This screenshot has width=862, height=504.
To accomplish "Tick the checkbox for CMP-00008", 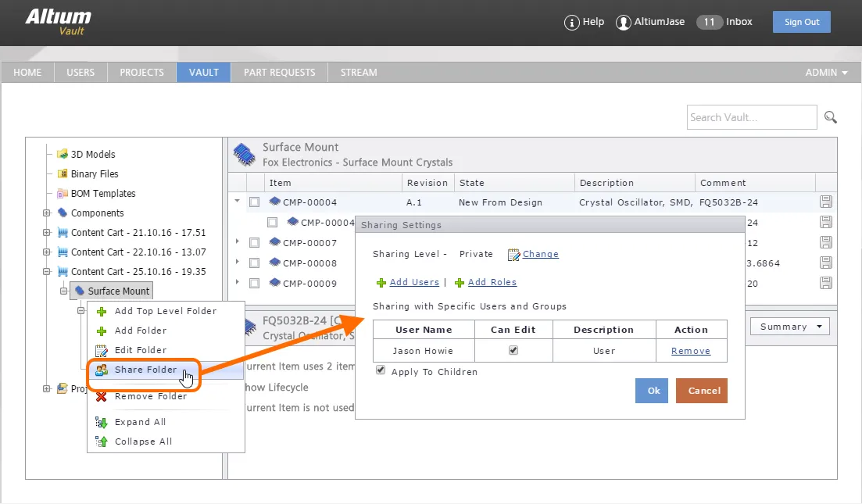I will pyautogui.click(x=254, y=263).
